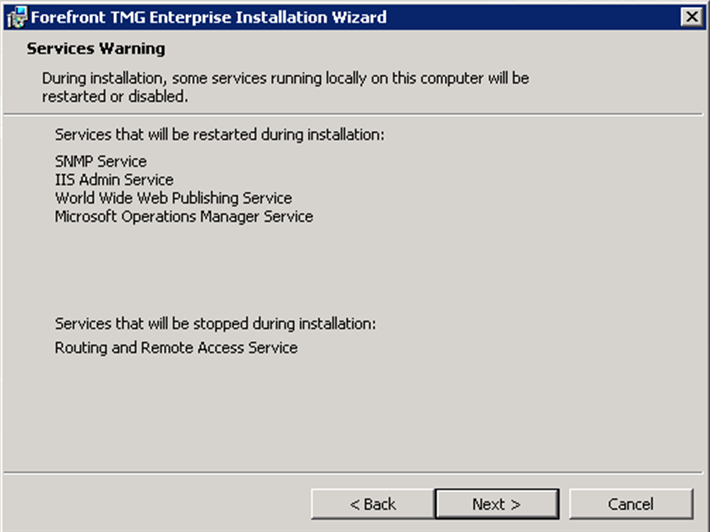
Task: Go back with the Back button
Action: tap(372, 504)
